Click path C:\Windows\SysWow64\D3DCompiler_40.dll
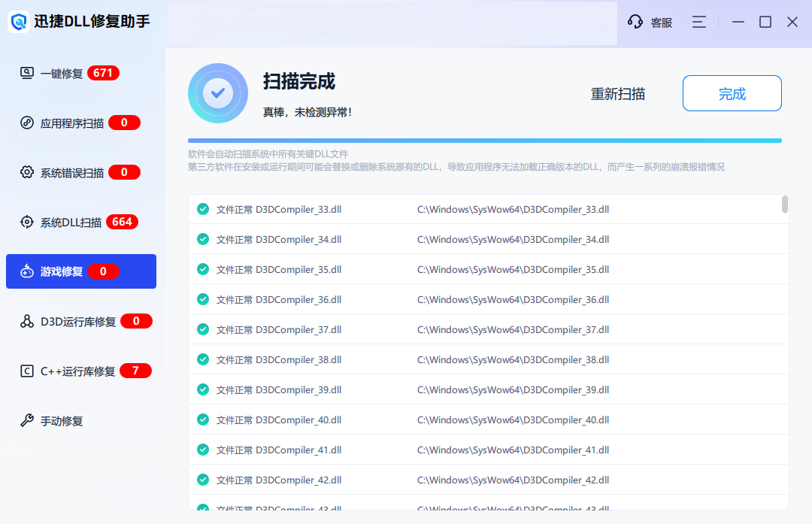 [514, 420]
